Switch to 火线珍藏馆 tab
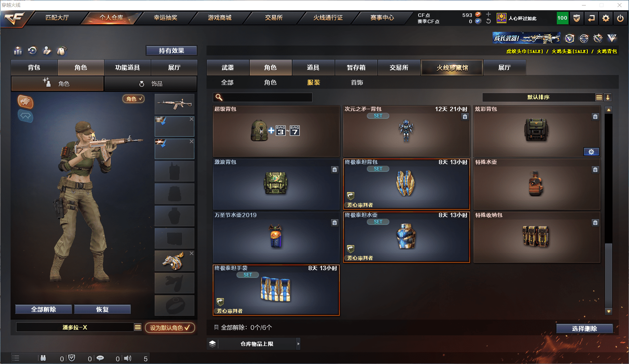 pos(452,68)
